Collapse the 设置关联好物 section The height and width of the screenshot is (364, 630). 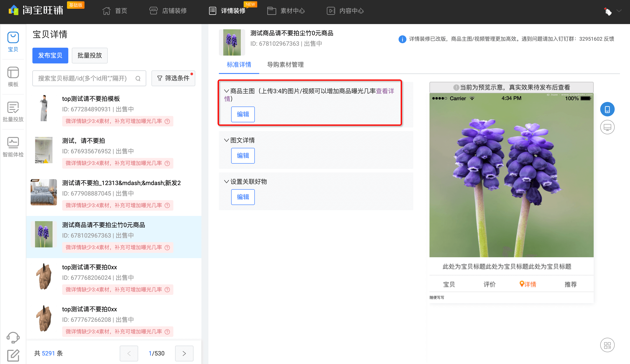click(x=226, y=182)
